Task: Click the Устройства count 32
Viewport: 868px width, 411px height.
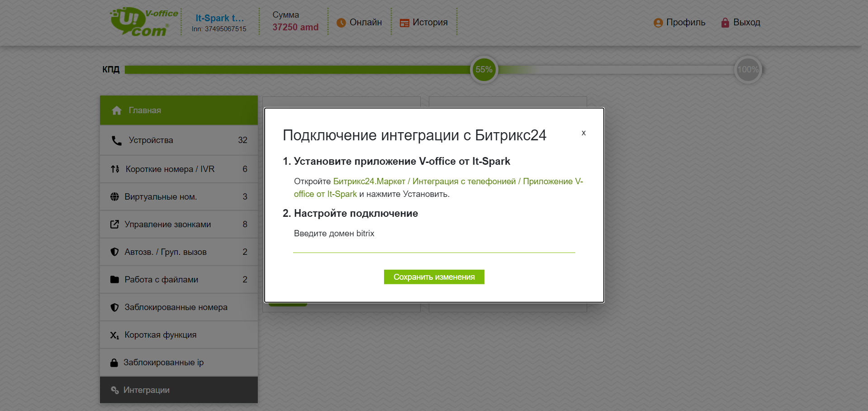Action: point(243,140)
